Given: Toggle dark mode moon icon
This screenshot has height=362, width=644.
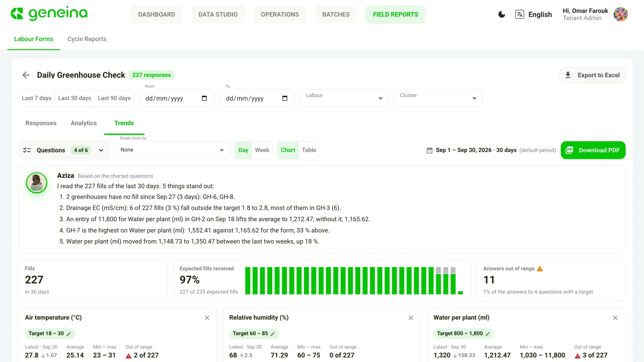Looking at the screenshot, I should (502, 14).
